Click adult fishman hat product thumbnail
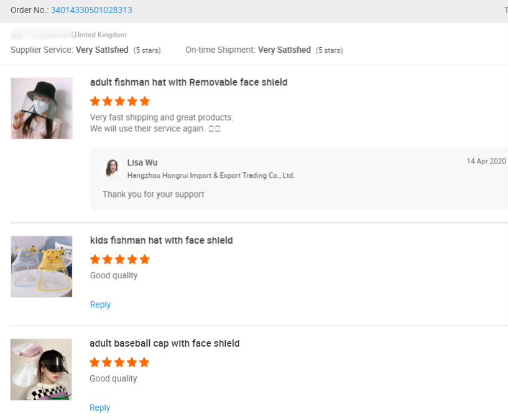Image resolution: width=508 pixels, height=420 pixels. [42, 108]
